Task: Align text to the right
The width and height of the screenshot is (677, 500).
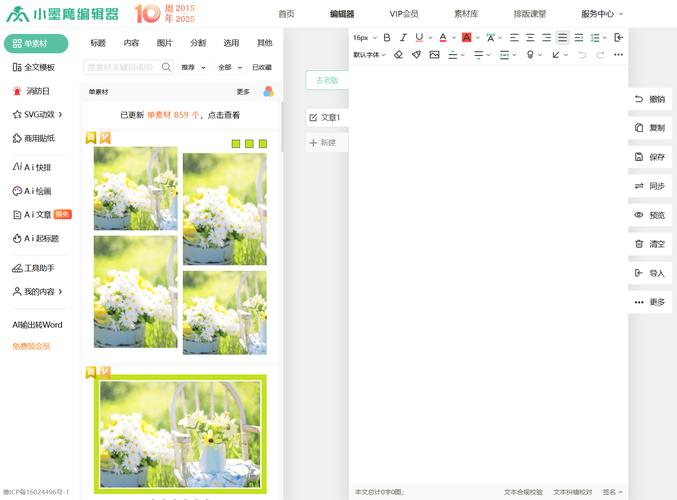Action: pos(546,38)
